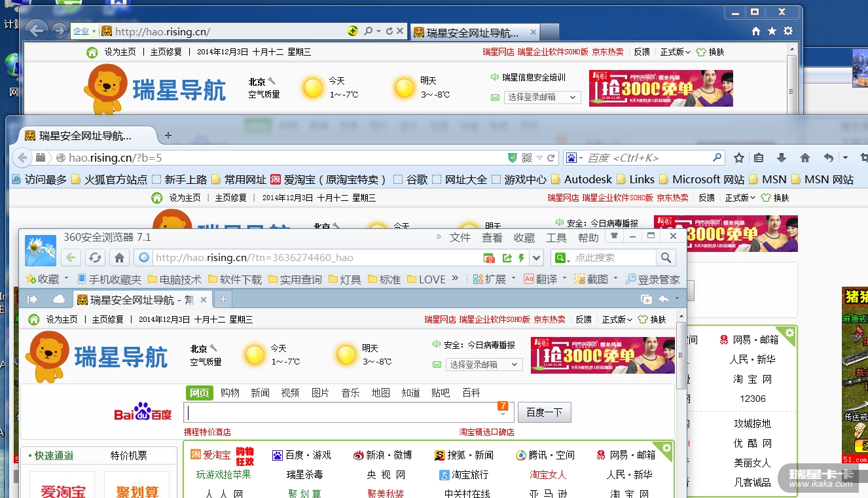Image resolution: width=868 pixels, height=498 pixels.
Task: Refresh the page in Internet Explorer
Action: pos(389,31)
